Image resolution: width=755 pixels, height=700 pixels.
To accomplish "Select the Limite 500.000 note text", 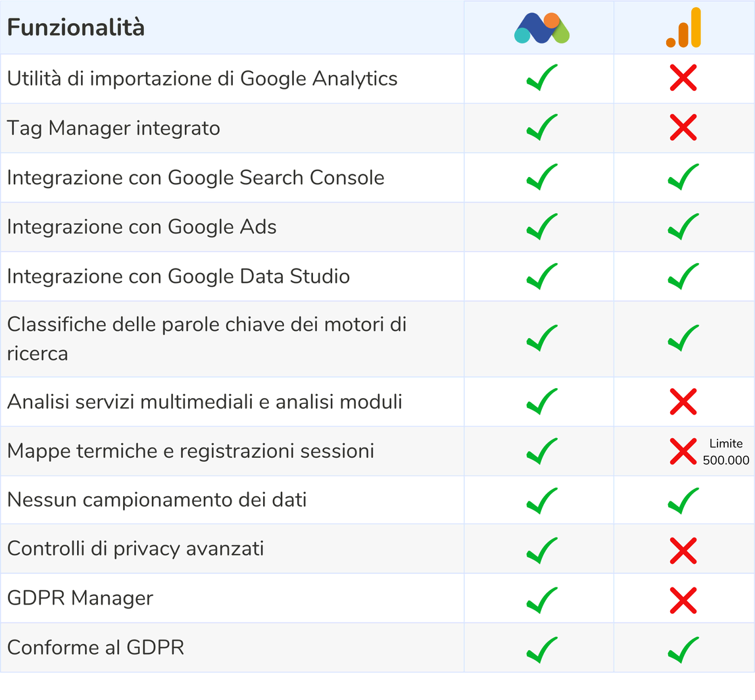I will (x=725, y=452).
